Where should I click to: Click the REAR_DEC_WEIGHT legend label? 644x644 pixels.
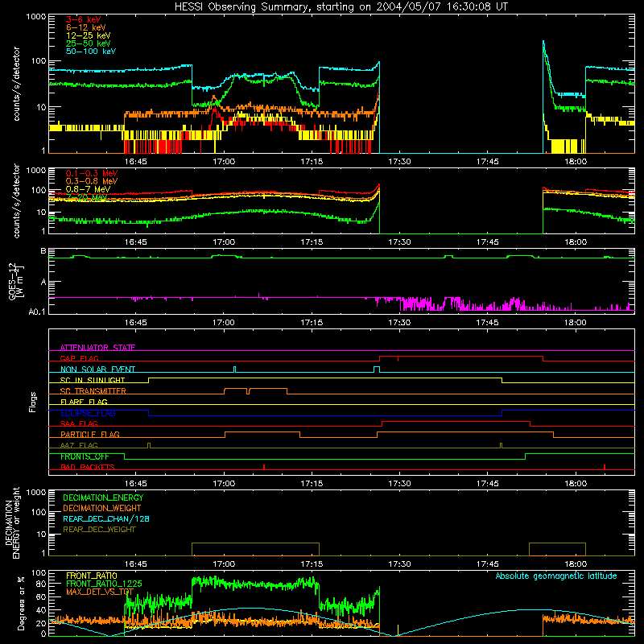[x=99, y=530]
